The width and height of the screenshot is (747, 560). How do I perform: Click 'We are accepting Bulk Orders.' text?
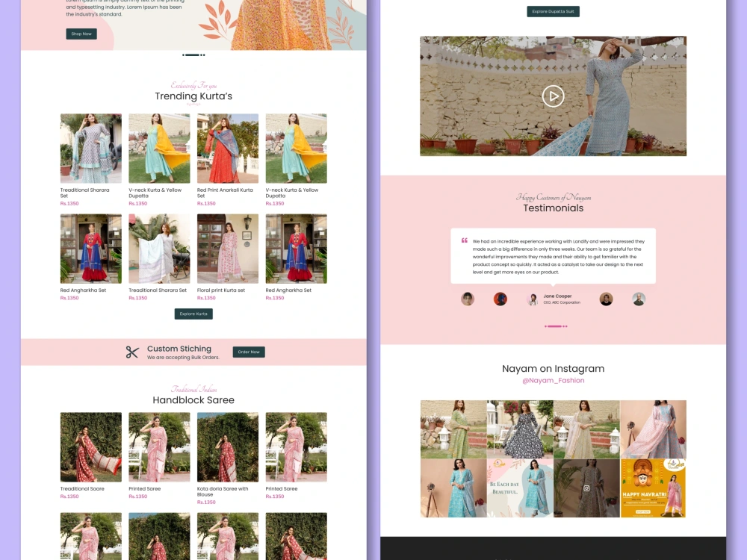click(x=183, y=358)
